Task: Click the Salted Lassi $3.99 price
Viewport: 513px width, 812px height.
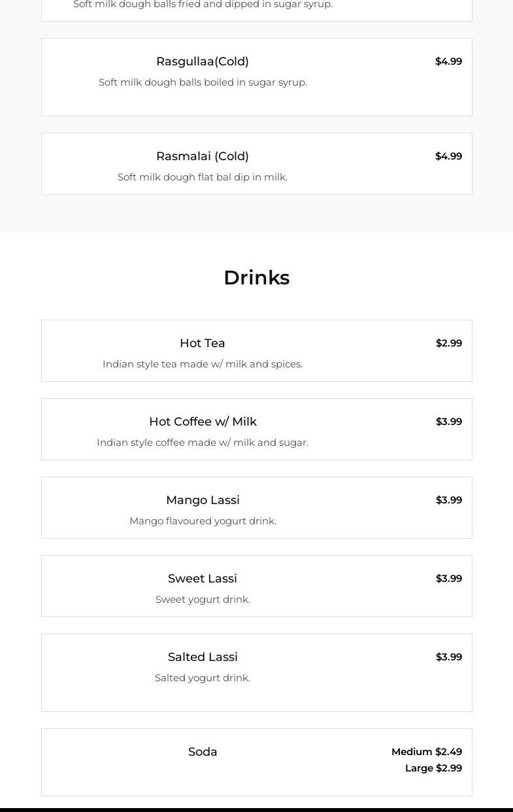Action: (449, 657)
